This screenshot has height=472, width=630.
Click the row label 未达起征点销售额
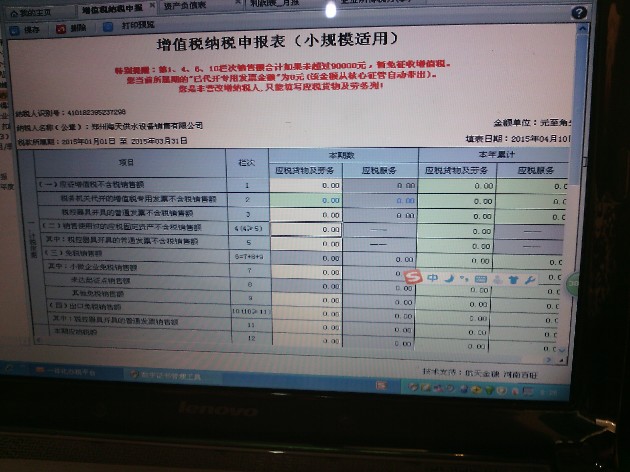pos(100,280)
